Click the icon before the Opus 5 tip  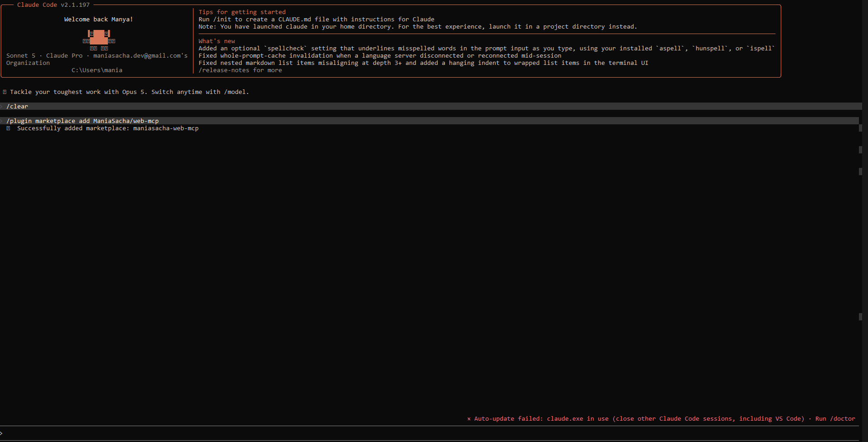[x=5, y=92]
